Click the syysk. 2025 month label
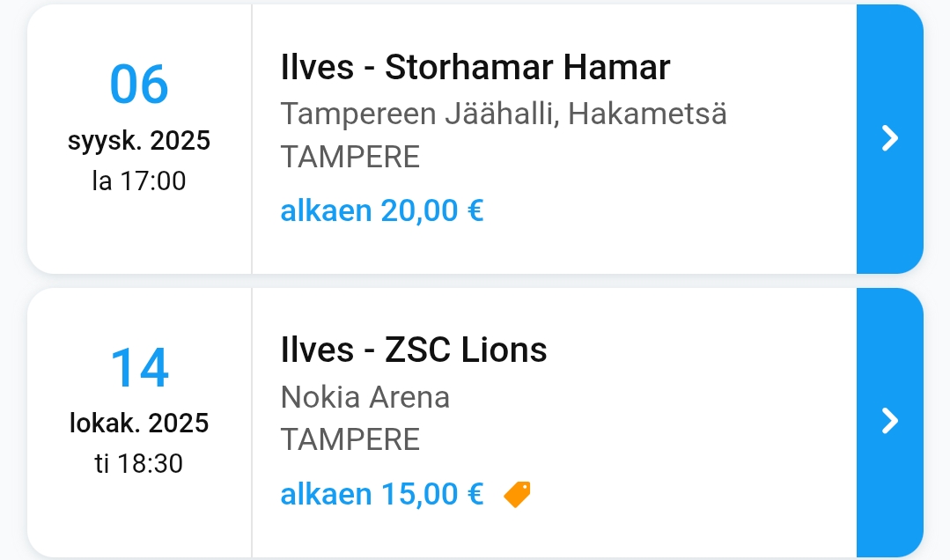The height and width of the screenshot is (560, 950). pyautogui.click(x=139, y=141)
